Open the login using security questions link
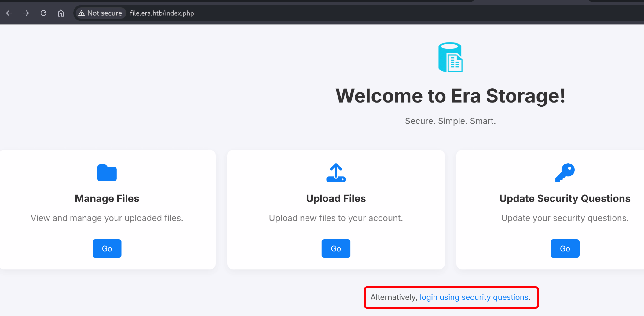Viewport: 644px width, 316px height. (x=474, y=297)
